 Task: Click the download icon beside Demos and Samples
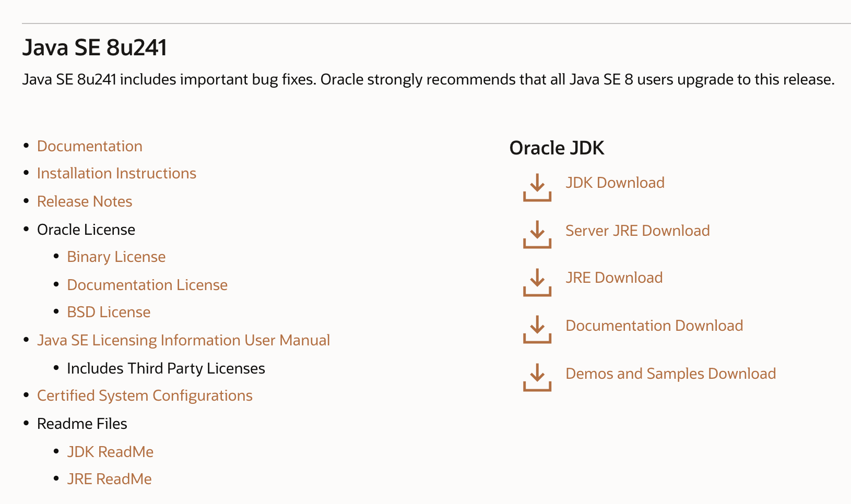click(x=537, y=377)
